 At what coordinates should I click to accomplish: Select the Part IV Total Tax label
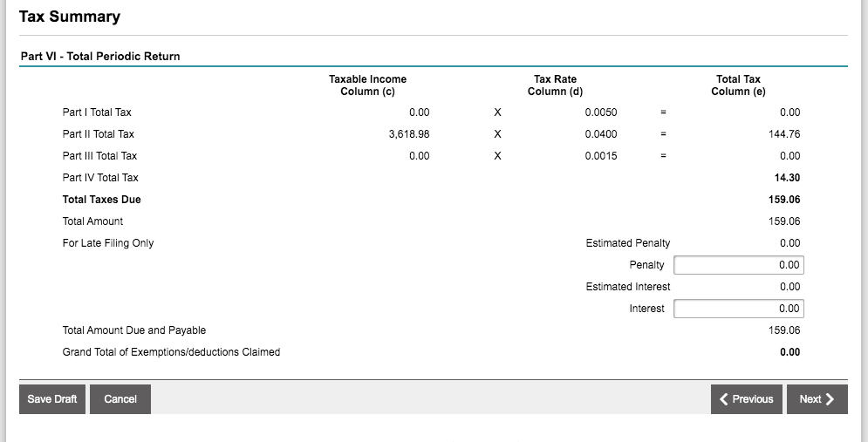click(100, 178)
